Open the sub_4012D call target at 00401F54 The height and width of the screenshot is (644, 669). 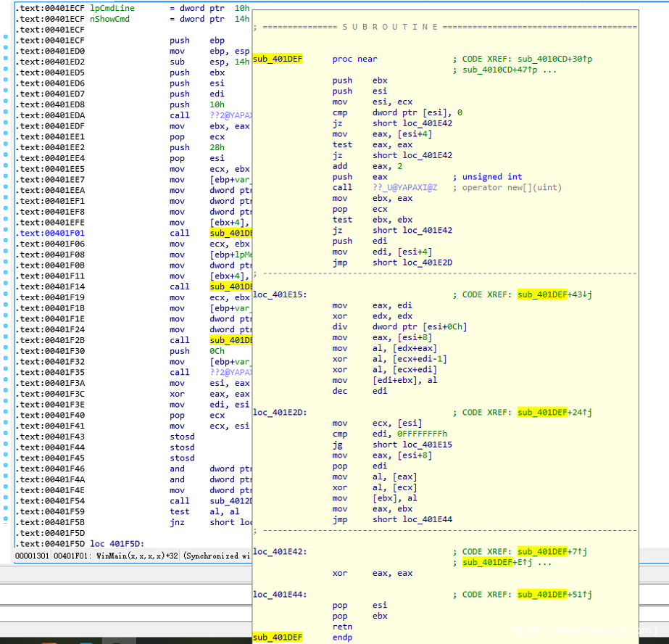[230, 501]
